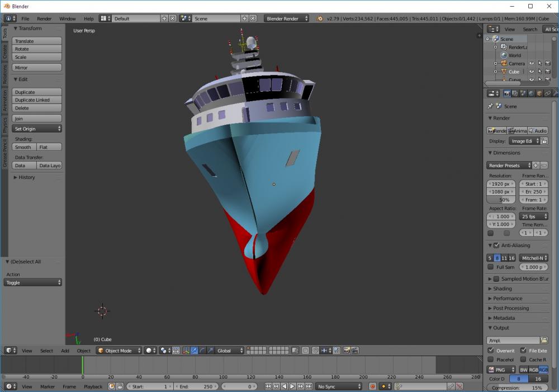The height and width of the screenshot is (392, 559).
Task: Open the PNG file format dropdown
Action: tap(501, 370)
